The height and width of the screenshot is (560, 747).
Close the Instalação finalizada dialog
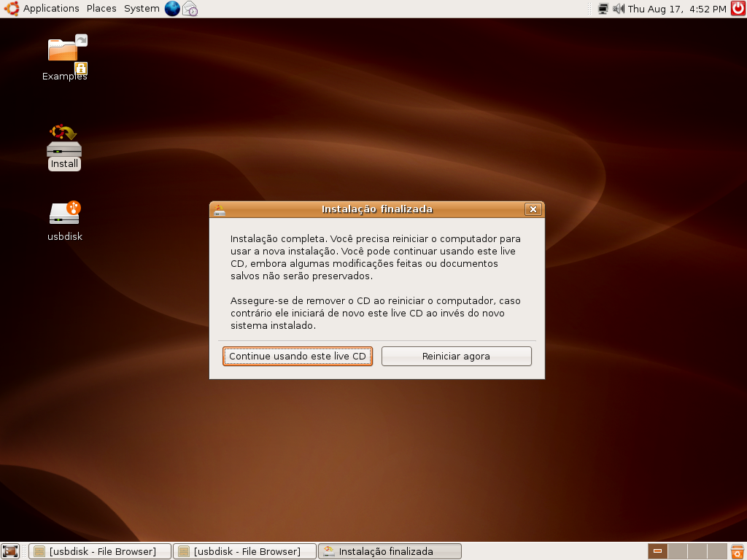pos(533,209)
